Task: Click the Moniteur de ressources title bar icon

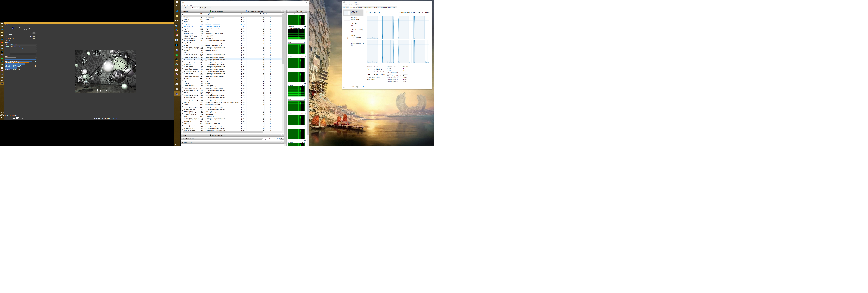Action: (x=183, y=3)
